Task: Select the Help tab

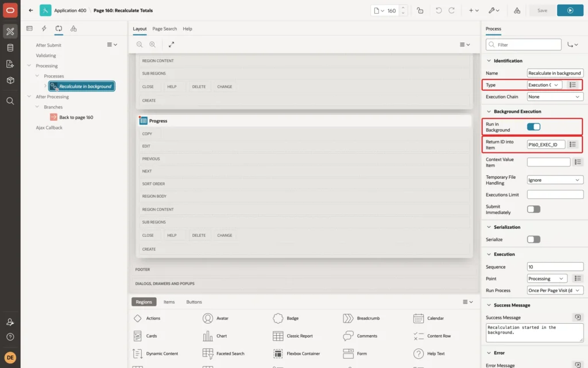Action: (187, 29)
